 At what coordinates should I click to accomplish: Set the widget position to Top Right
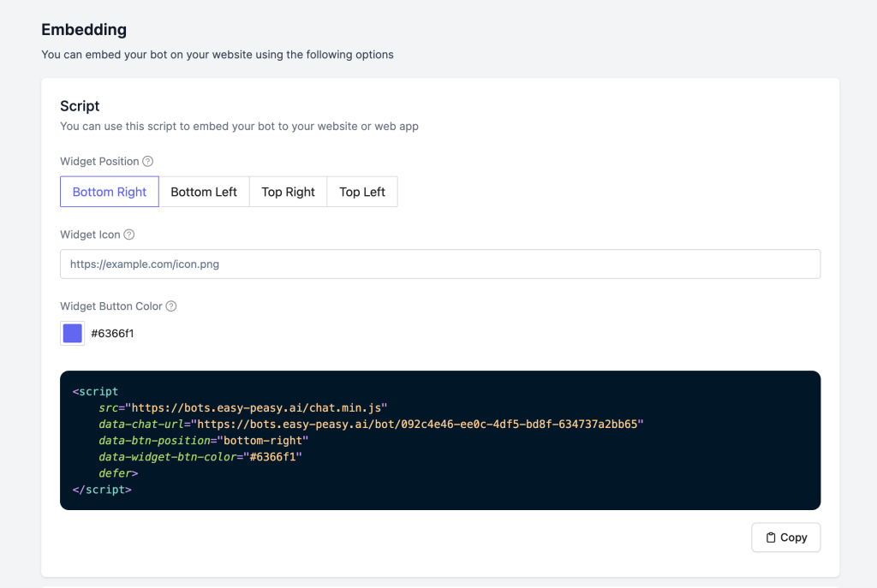pos(288,192)
